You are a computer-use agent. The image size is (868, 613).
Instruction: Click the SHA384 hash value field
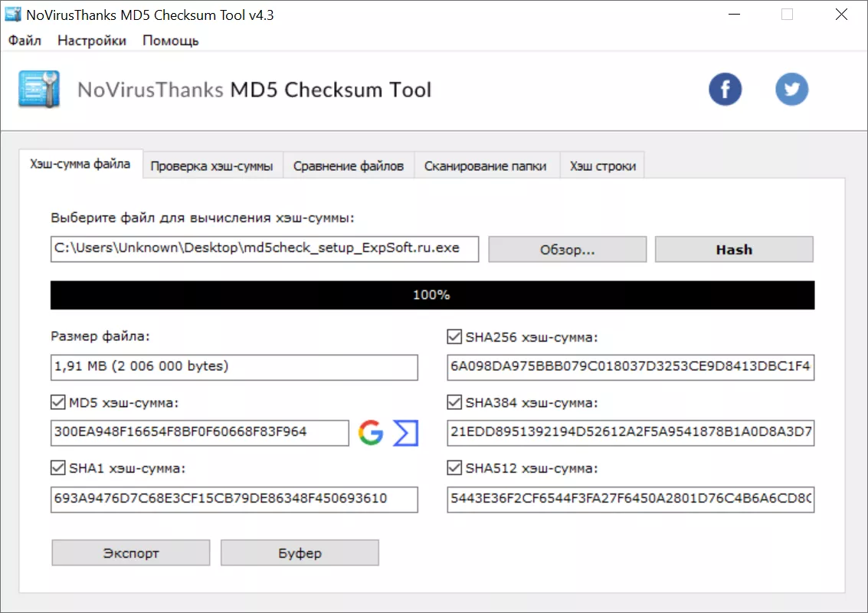[x=631, y=432]
